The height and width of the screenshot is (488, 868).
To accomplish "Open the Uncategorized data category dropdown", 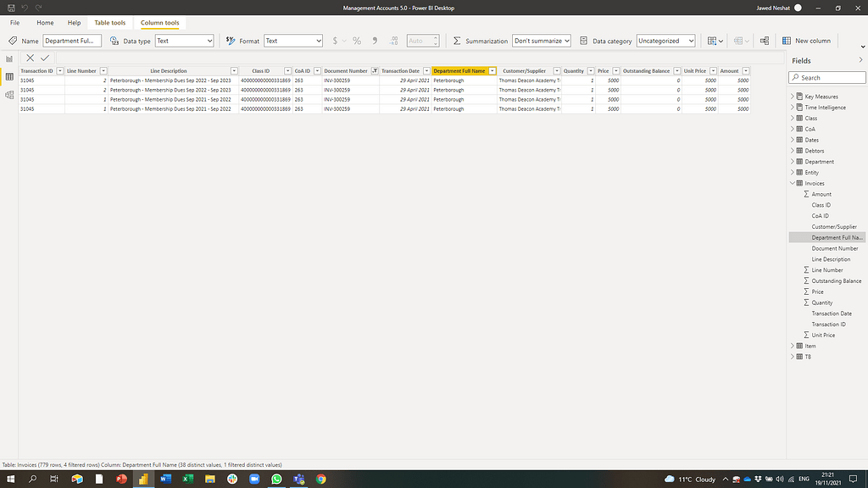I will point(665,40).
